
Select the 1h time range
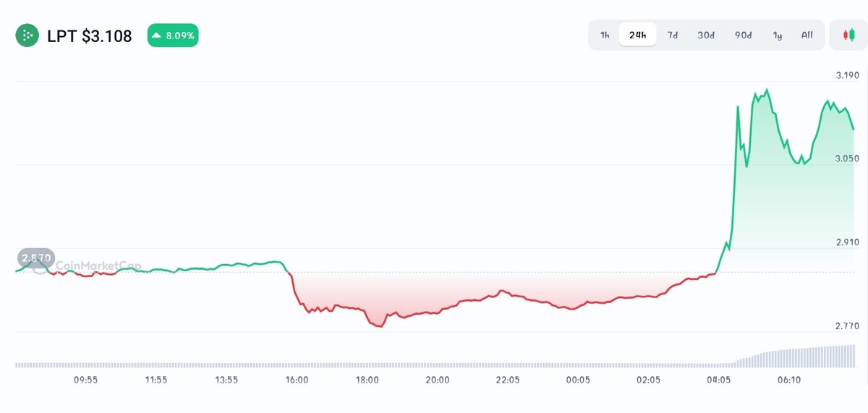pyautogui.click(x=605, y=35)
